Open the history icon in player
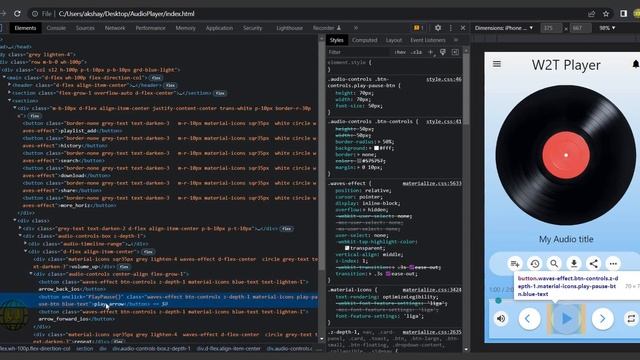640x360 pixels. tap(535, 264)
